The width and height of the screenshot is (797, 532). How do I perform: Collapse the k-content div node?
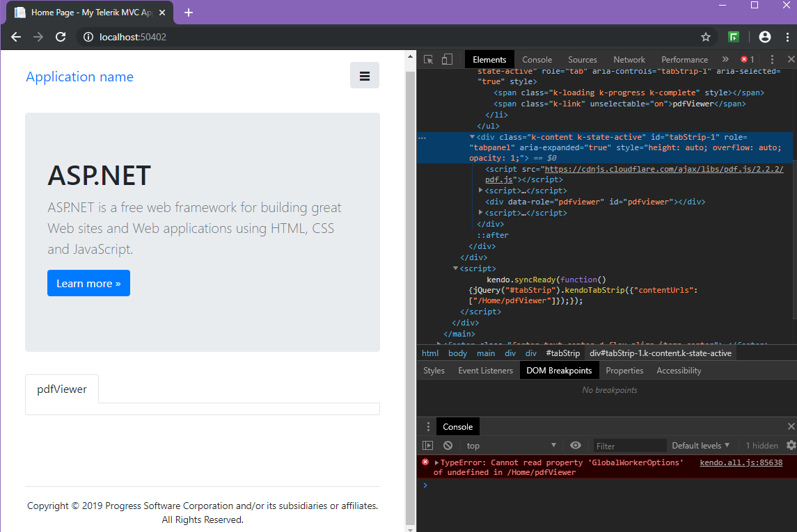tap(472, 136)
